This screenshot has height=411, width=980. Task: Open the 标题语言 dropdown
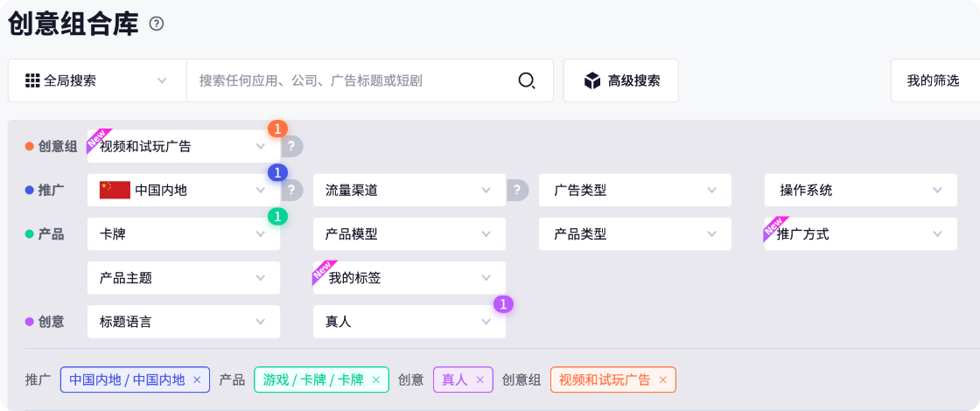(184, 322)
